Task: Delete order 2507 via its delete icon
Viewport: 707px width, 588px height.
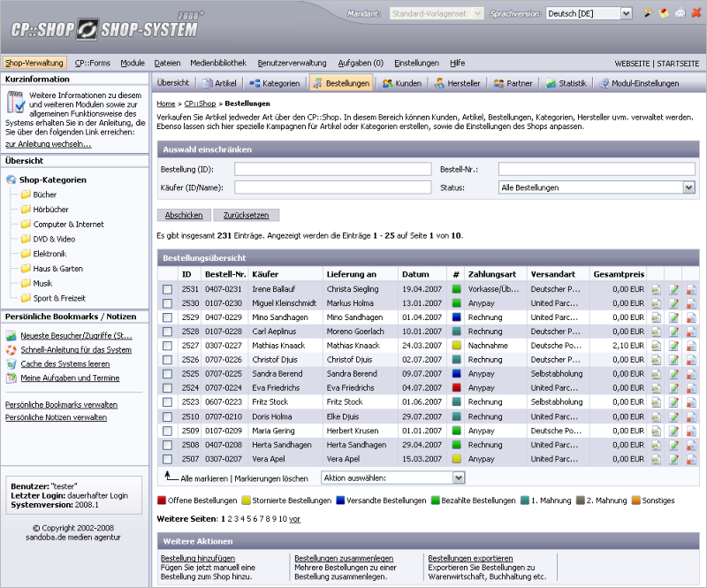Action: point(691,459)
